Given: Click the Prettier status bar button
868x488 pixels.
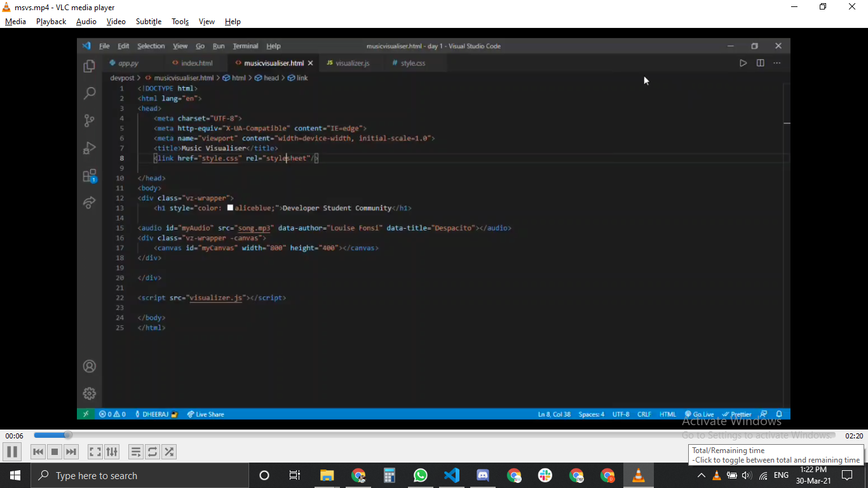Looking at the screenshot, I should [x=737, y=414].
